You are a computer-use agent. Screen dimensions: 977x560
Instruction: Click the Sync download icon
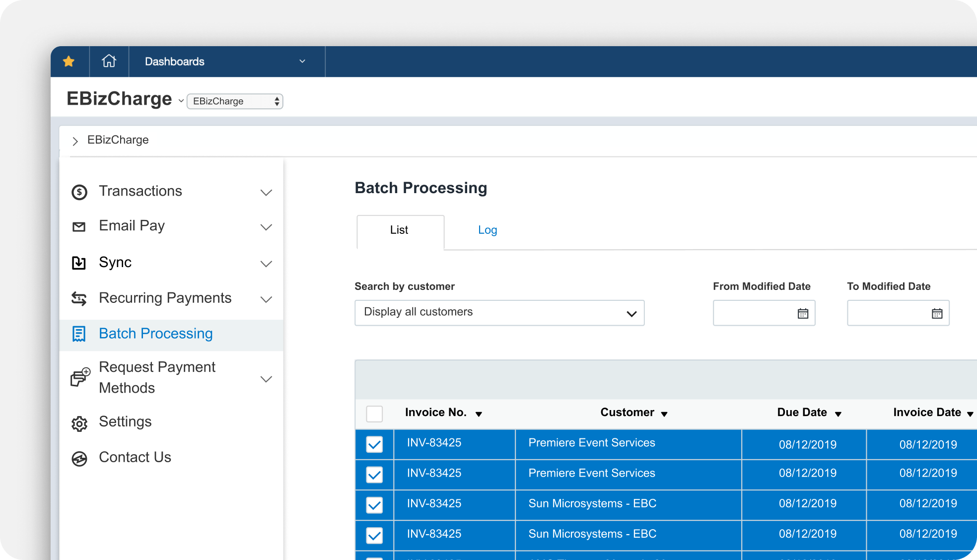click(x=79, y=263)
